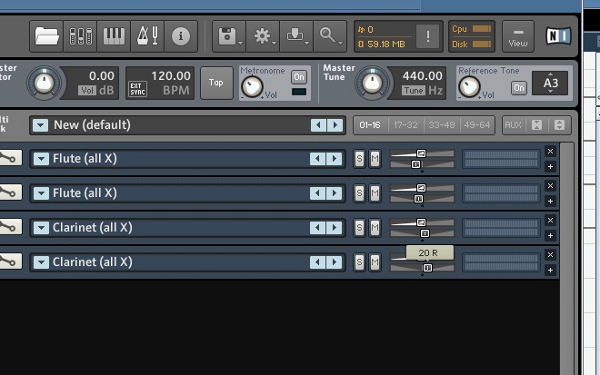This screenshot has height=375, width=600.
Task: Switch to the 49-64 rack page
Action: pyautogui.click(x=477, y=125)
